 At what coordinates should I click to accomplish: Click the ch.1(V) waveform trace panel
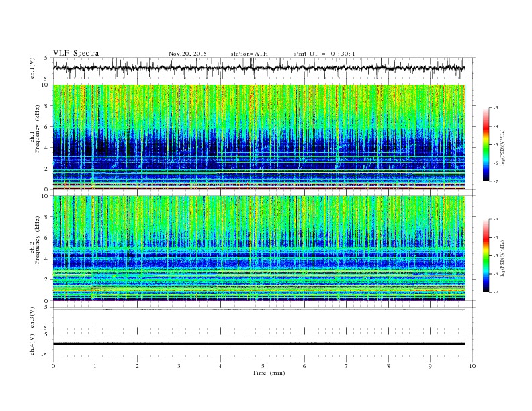(x=263, y=68)
